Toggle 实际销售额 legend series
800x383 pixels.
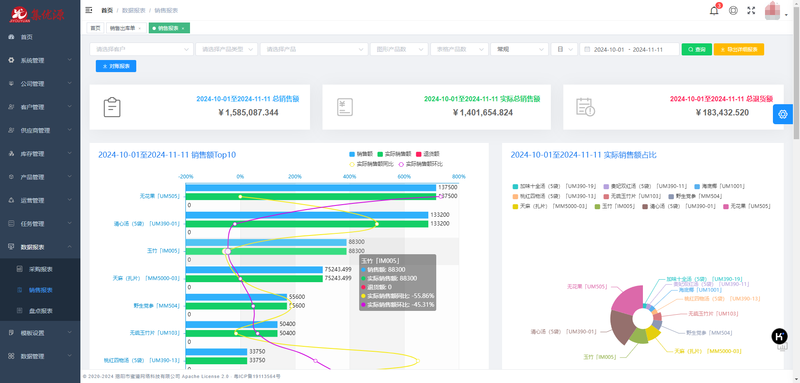click(394, 154)
